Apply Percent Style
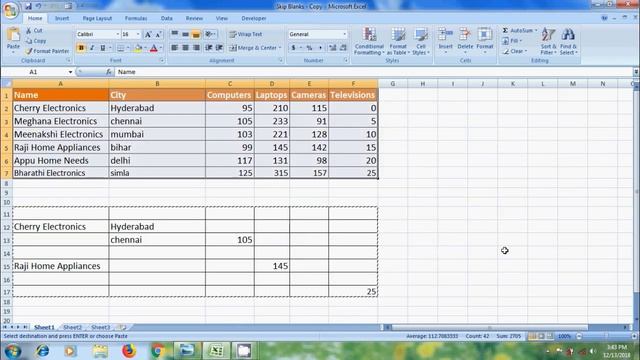The width and height of the screenshot is (640, 360). [309, 48]
